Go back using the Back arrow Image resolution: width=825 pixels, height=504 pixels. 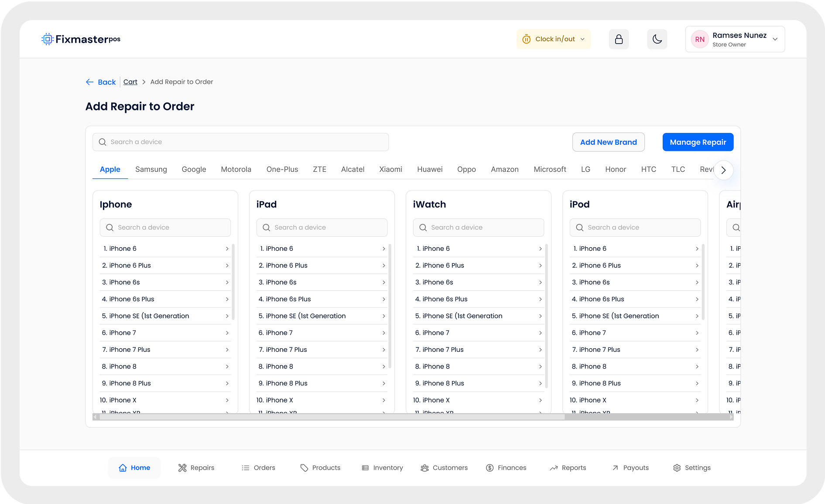pyautogui.click(x=101, y=82)
